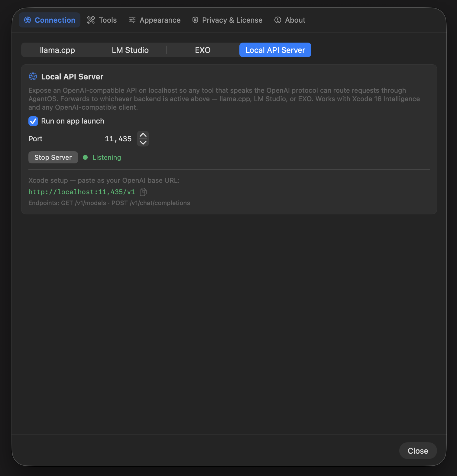Click the Local API Server section heading
This screenshot has width=457, height=476.
pyautogui.click(x=72, y=77)
